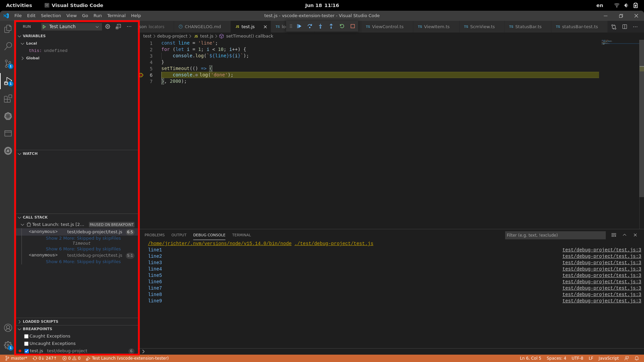Open editor more actions ellipsis
The image size is (644, 362).
(635, 27)
